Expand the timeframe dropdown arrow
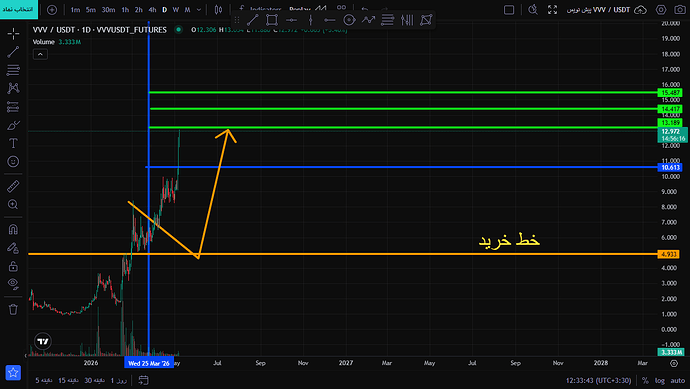Image resolution: width=690 pixels, height=389 pixels. [199, 10]
